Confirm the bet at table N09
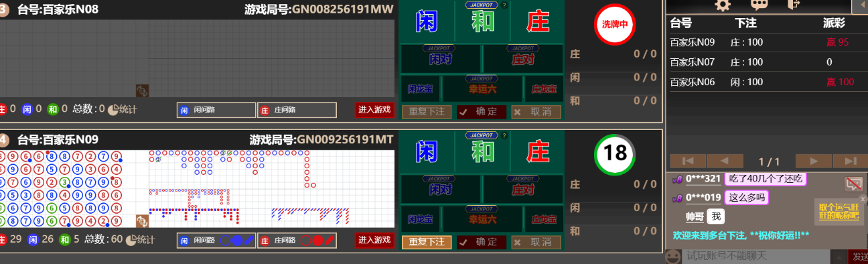Image resolution: width=868 pixels, height=264 pixels. pos(482,242)
